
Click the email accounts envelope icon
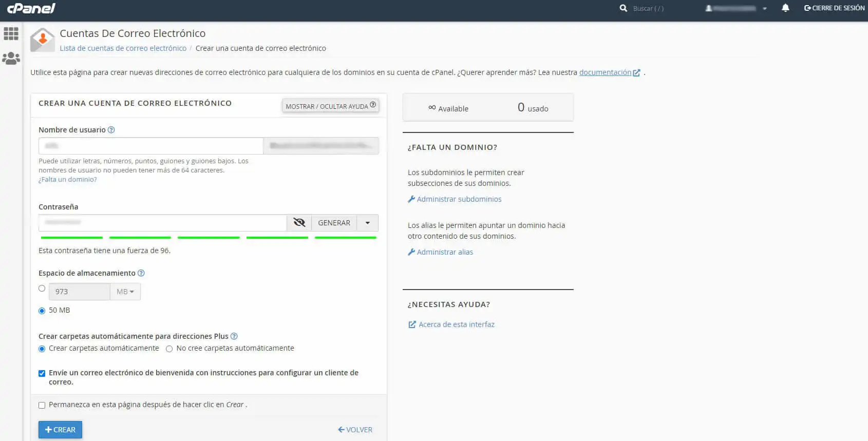coord(42,40)
